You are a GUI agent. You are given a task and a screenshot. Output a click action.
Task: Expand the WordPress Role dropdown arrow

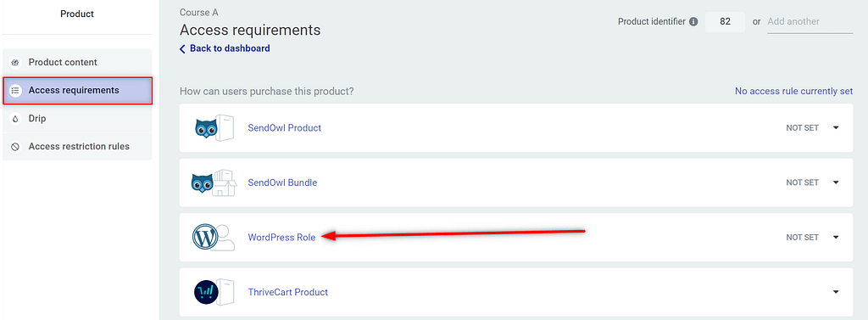tap(836, 237)
